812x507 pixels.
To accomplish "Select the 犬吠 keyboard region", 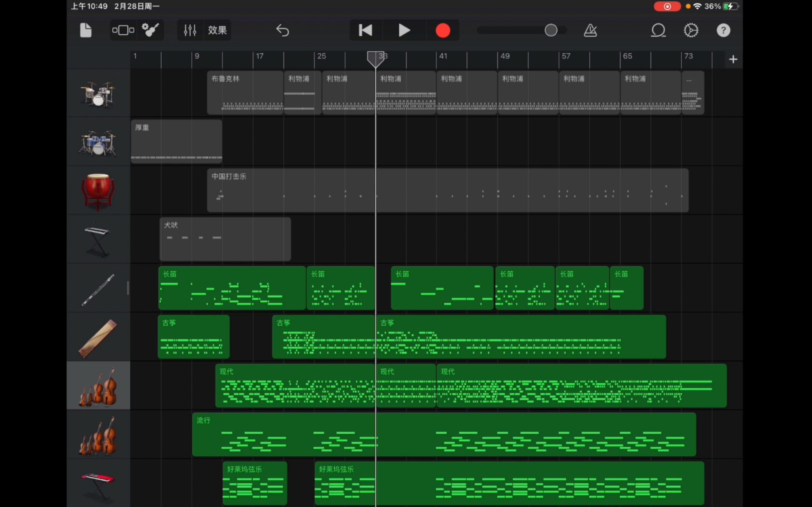I will [225, 239].
